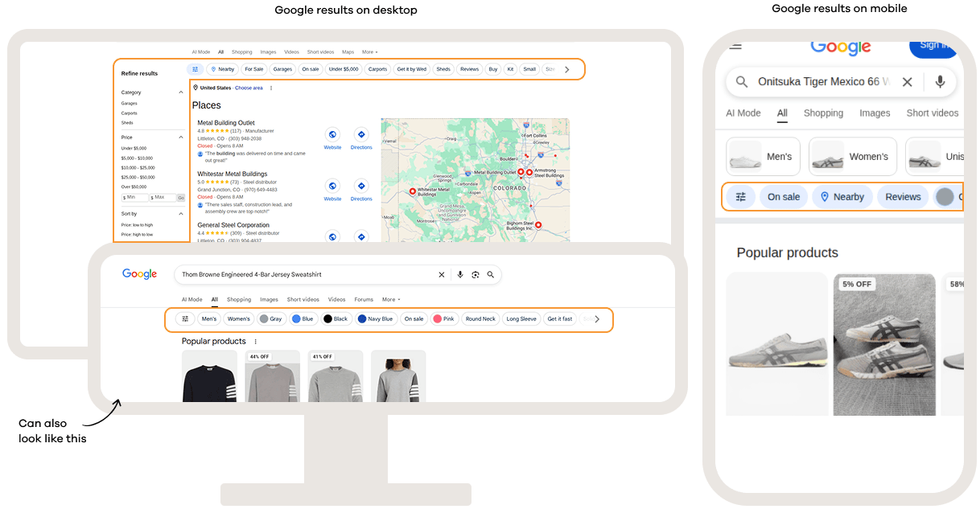Screen dimensions: 980x509
Task: Click the Min price input field
Action: tap(134, 198)
